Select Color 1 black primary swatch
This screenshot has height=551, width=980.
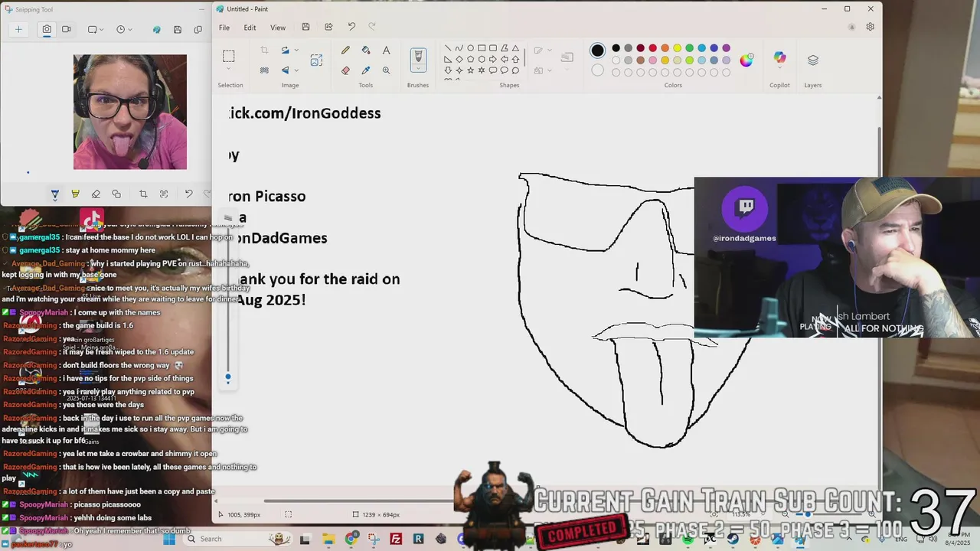pyautogui.click(x=597, y=51)
